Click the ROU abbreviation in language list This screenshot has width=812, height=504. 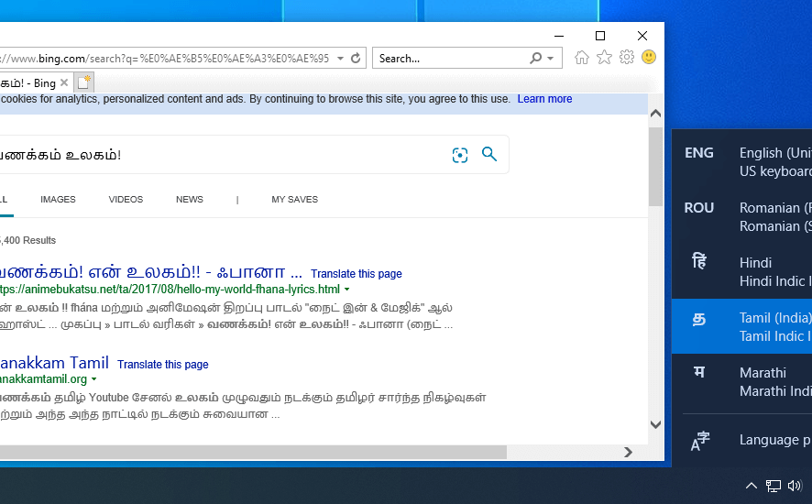point(699,208)
